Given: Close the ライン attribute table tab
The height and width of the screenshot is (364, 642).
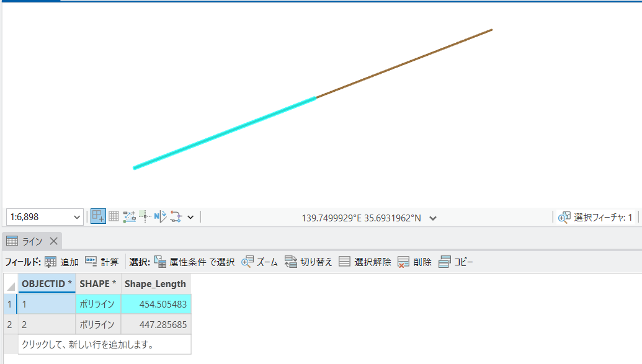Looking at the screenshot, I should tap(53, 241).
